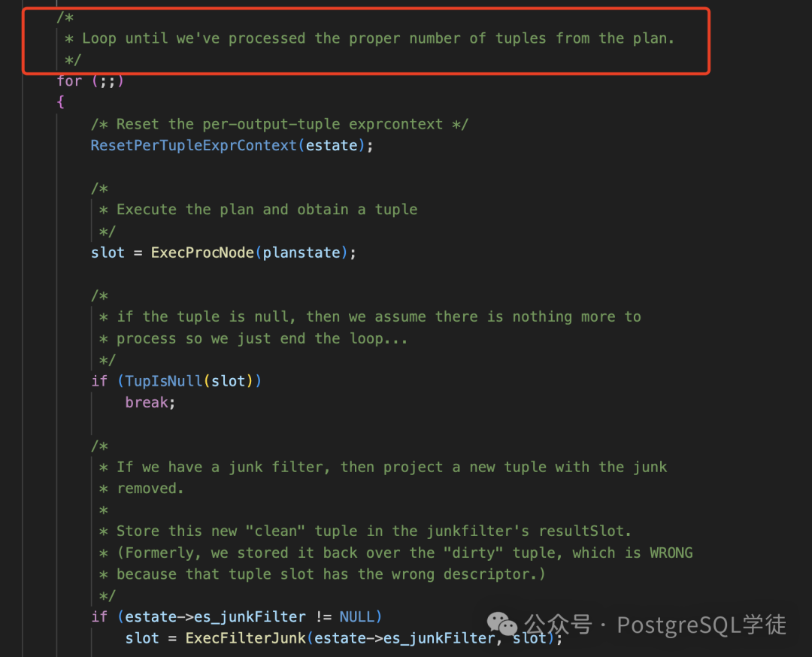Click the for keyword of the loop
This screenshot has width=812, height=657.
click(x=69, y=81)
